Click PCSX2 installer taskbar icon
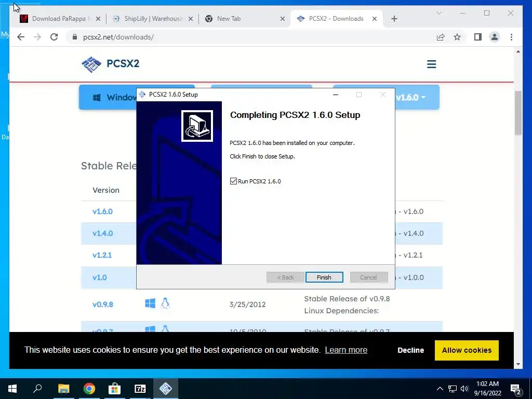532x399 pixels. tap(166, 389)
